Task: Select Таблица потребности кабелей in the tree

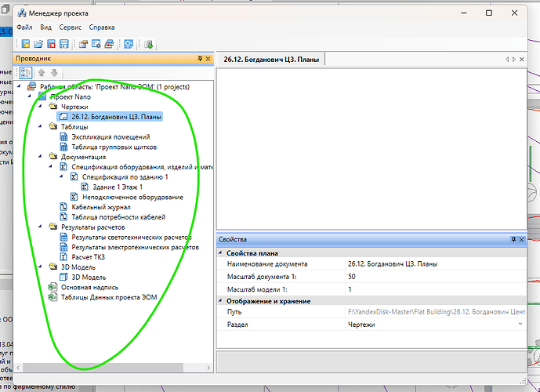Action: point(118,217)
